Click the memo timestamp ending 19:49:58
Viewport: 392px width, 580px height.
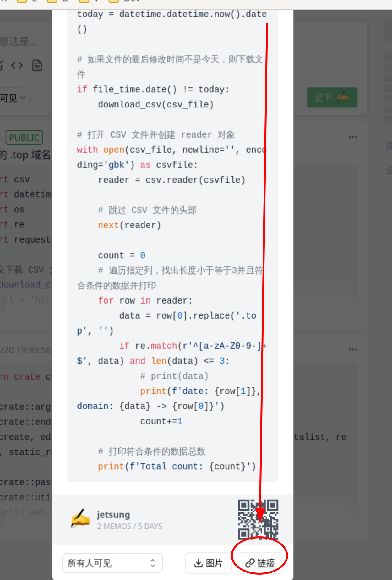(x=25, y=350)
